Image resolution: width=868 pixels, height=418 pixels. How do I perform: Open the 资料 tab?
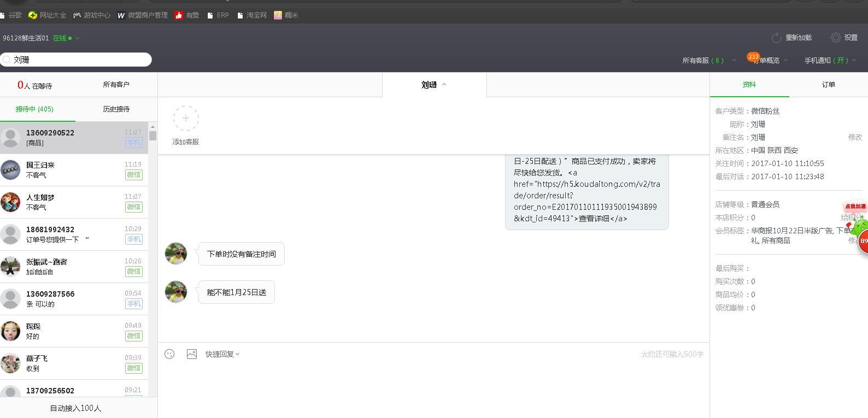click(x=749, y=85)
